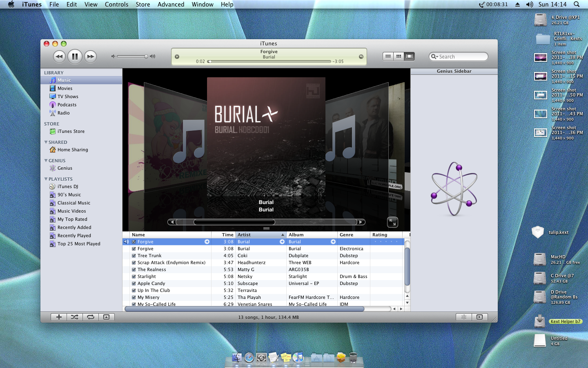Click the add playlist plus button
This screenshot has width=588, height=368.
pyautogui.click(x=59, y=317)
